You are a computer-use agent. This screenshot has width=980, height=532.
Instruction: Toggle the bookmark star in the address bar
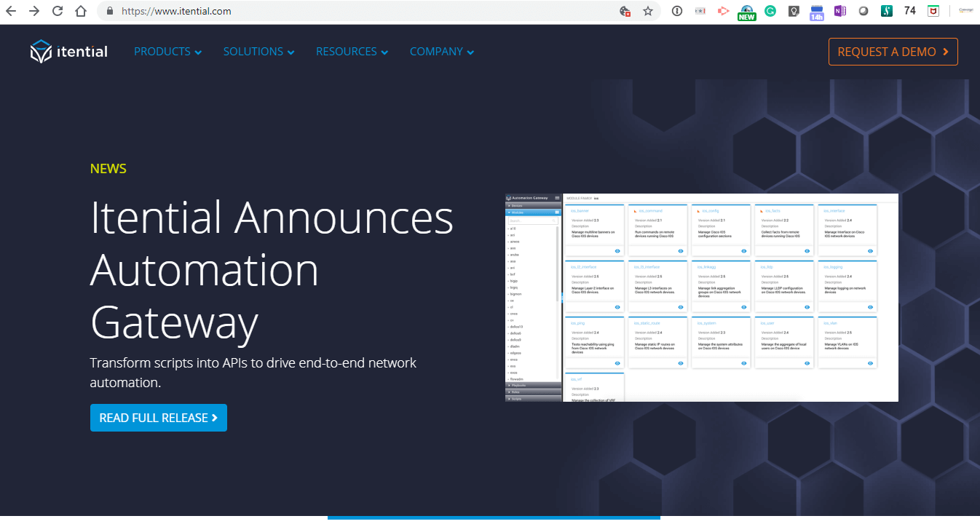pyautogui.click(x=648, y=11)
